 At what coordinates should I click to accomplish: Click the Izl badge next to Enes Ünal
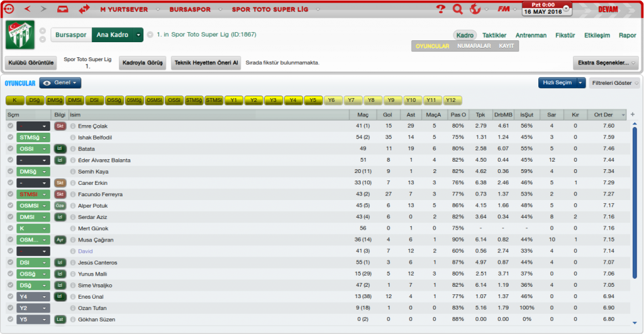click(x=60, y=297)
